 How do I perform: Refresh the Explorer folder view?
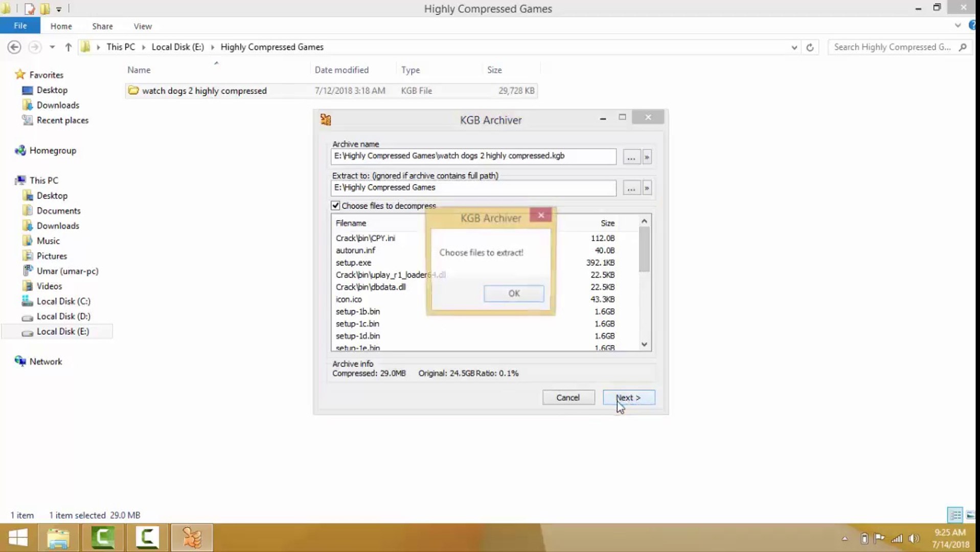810,47
